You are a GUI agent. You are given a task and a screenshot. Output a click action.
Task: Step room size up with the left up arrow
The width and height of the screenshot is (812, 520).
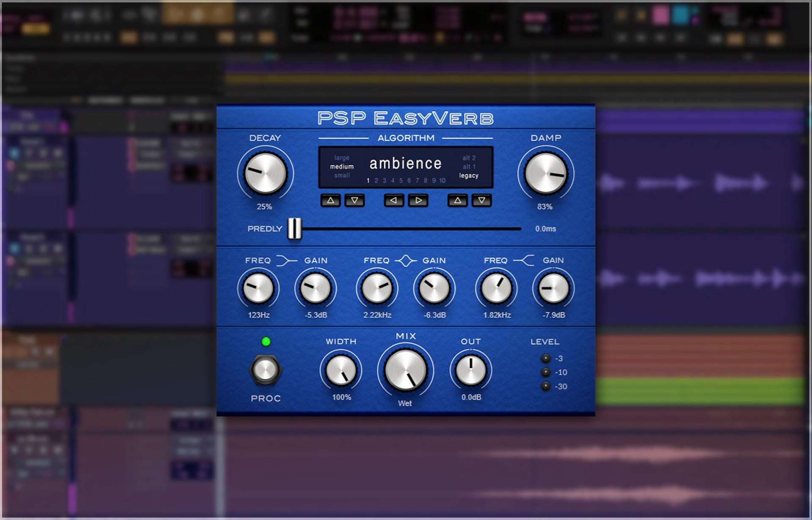click(x=331, y=200)
